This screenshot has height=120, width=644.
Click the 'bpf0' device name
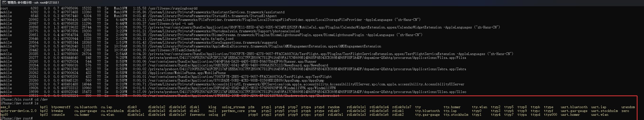pos(4,115)
